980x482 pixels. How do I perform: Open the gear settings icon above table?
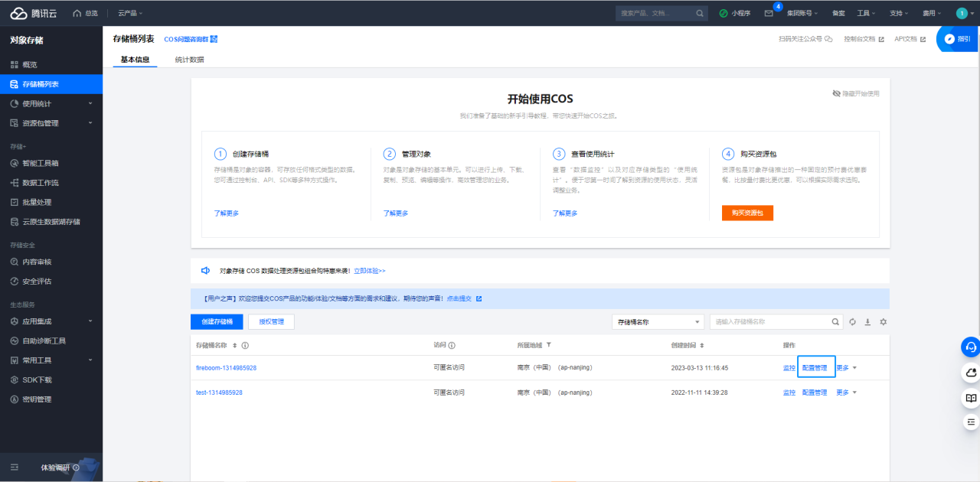click(883, 322)
